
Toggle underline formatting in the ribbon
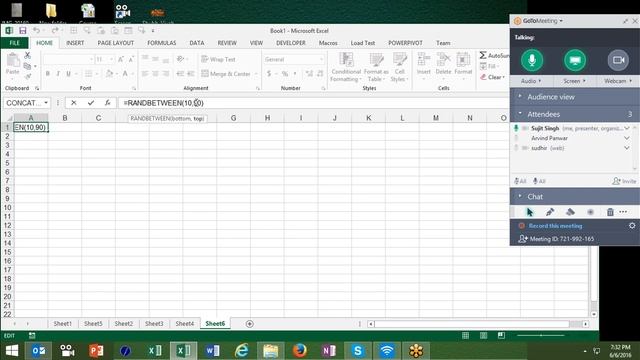[68, 74]
